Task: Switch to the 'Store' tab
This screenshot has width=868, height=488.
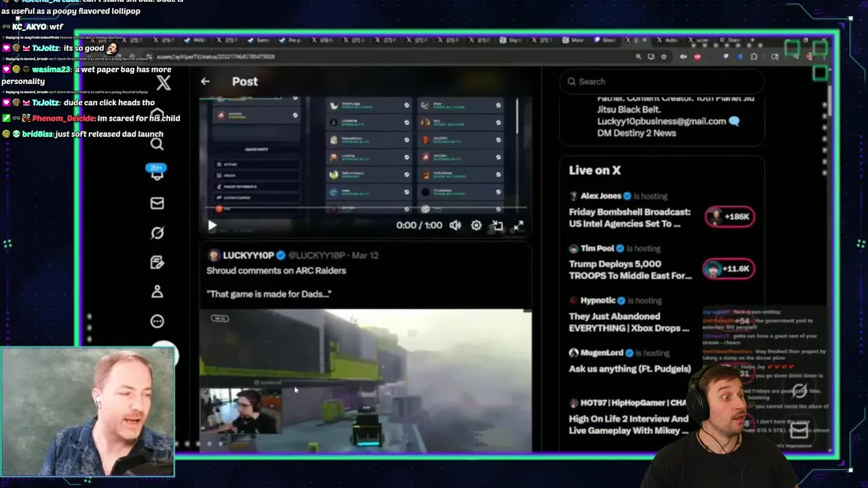Action: pos(731,40)
